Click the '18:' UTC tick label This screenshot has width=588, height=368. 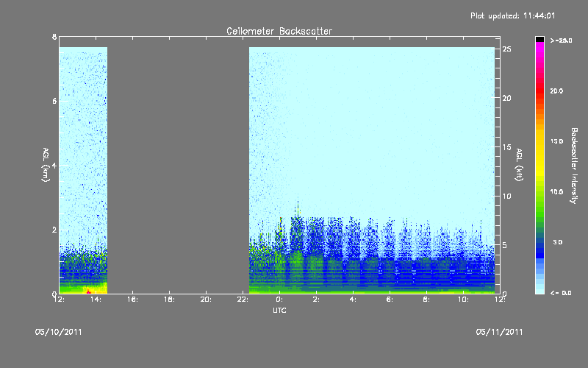point(169,300)
